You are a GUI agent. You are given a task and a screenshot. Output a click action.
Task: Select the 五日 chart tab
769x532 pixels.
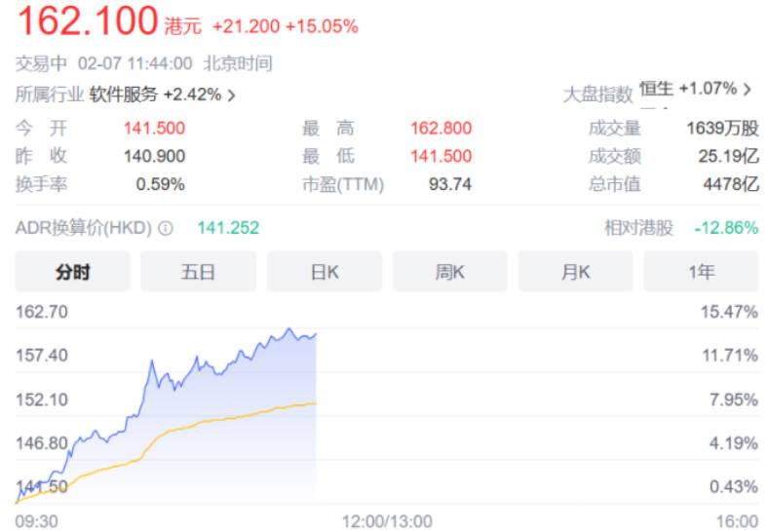pyautogui.click(x=198, y=272)
